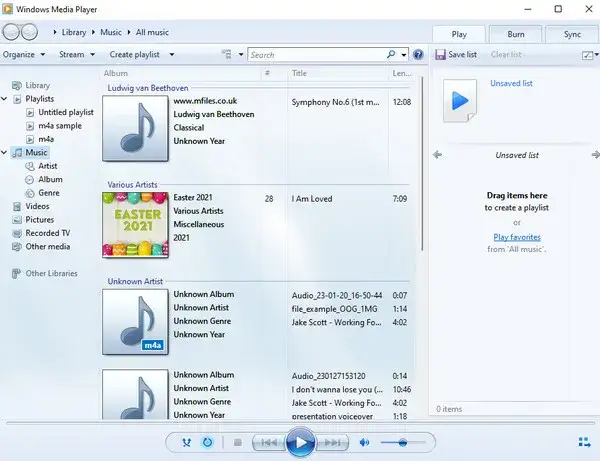Collapse the Music tree node
The height and width of the screenshot is (461, 600).
4,153
